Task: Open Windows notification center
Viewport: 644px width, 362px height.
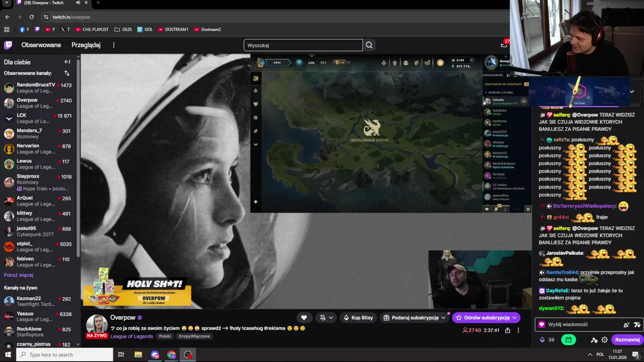Action: [636, 354]
